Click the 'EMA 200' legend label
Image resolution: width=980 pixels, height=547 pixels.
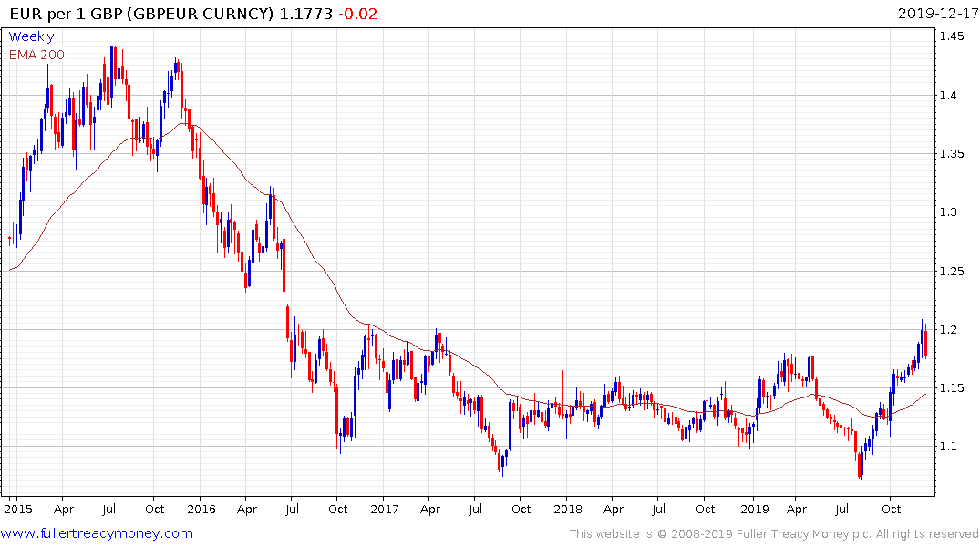[36, 55]
